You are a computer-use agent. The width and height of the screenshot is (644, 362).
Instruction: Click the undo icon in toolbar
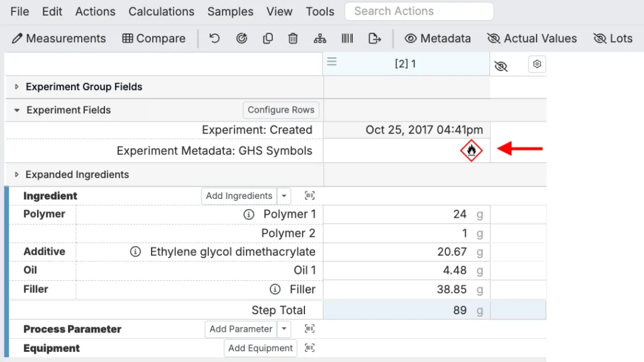pyautogui.click(x=214, y=38)
